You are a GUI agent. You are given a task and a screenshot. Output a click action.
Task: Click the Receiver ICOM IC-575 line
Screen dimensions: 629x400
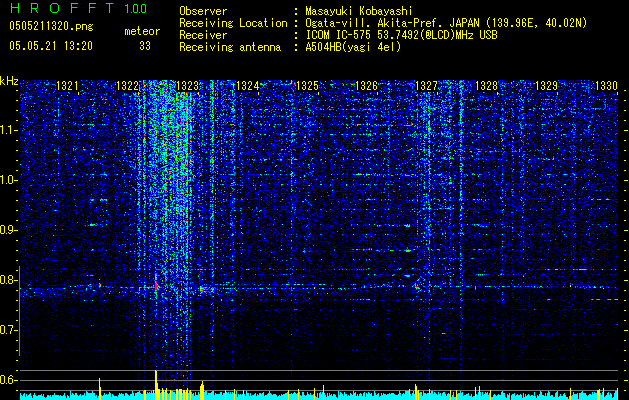(338, 35)
